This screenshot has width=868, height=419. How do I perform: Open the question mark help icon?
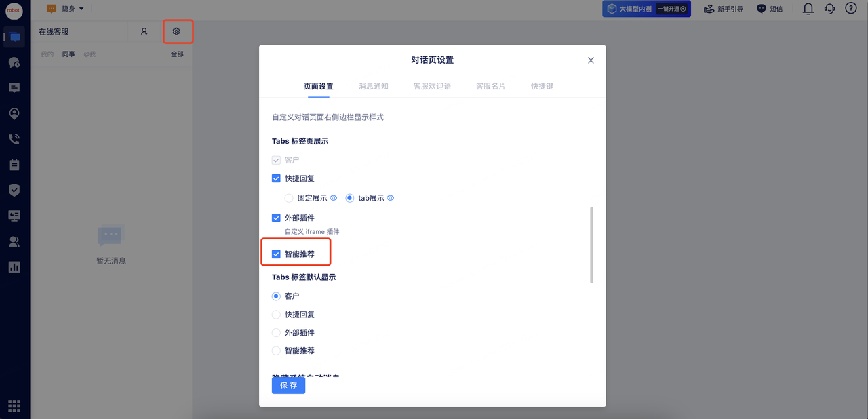click(x=851, y=8)
